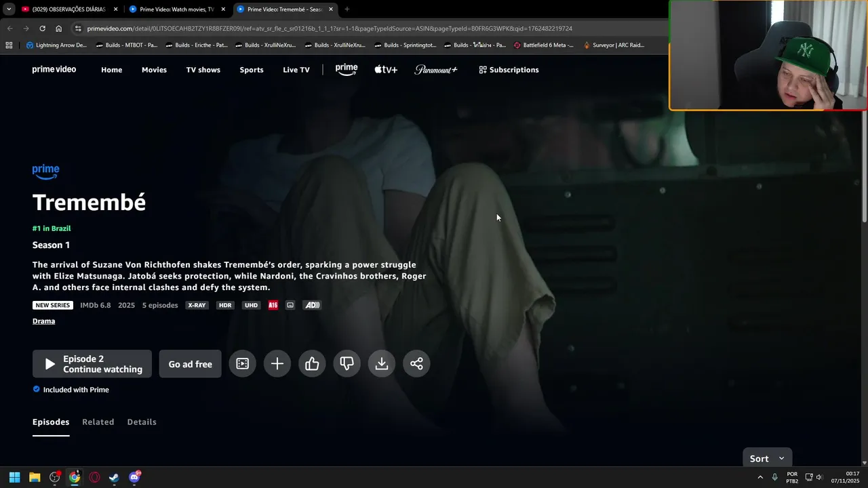Click the Season 1 label

51,245
